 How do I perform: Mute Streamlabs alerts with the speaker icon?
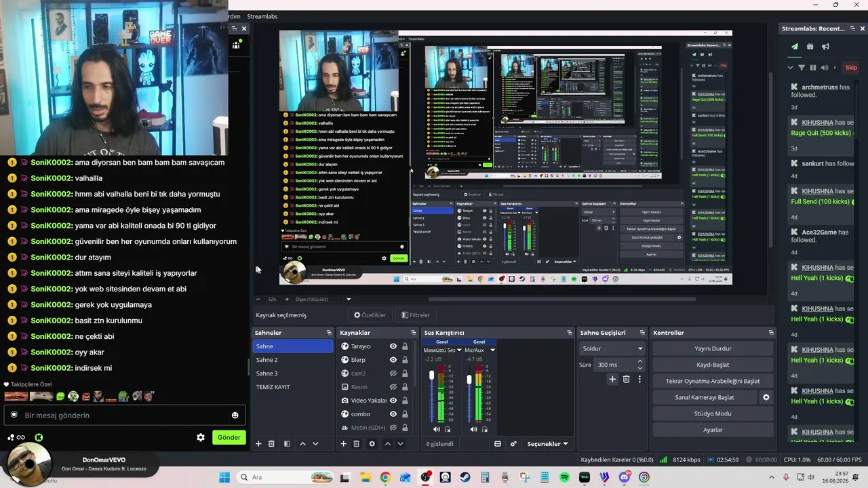[825, 68]
